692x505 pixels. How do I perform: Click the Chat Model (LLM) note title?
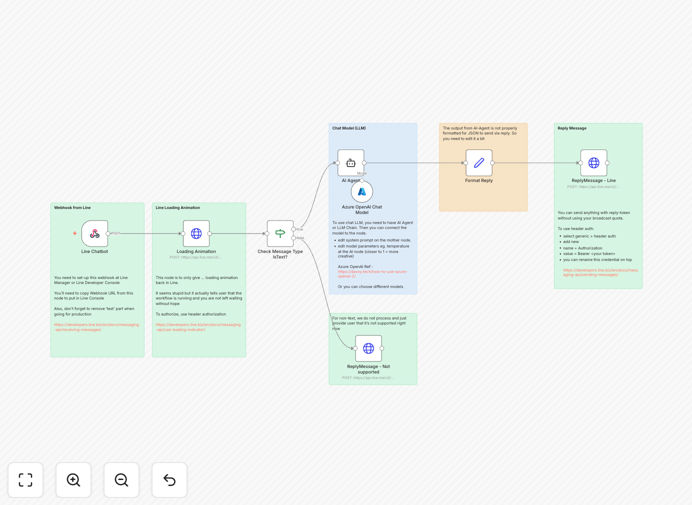click(349, 128)
